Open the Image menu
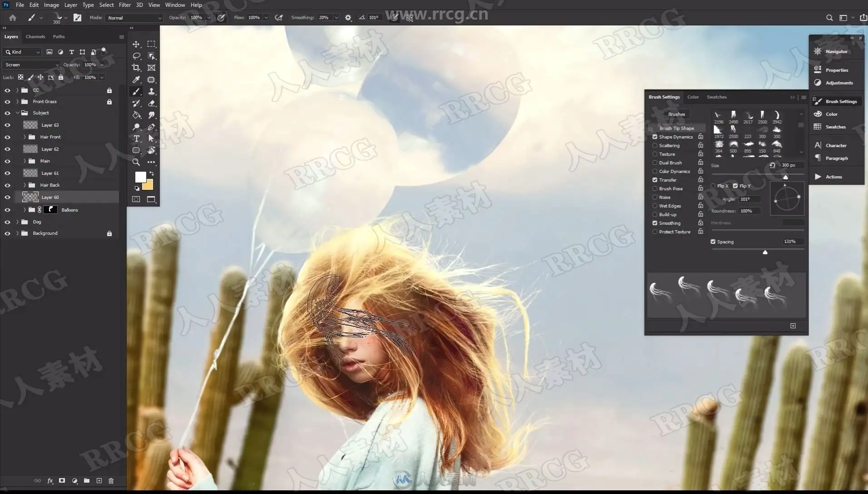 51,5
